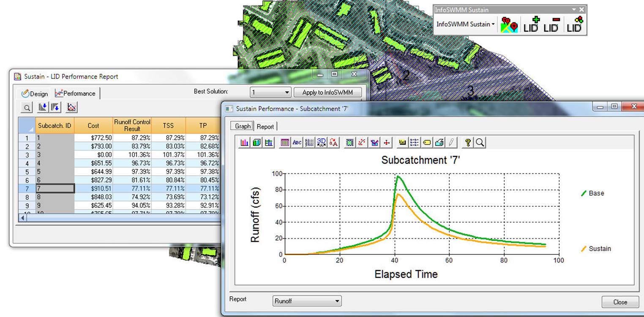This screenshot has width=644, height=317.
Task: Click the 3D chart icon in graph toolbar
Action: 321,142
